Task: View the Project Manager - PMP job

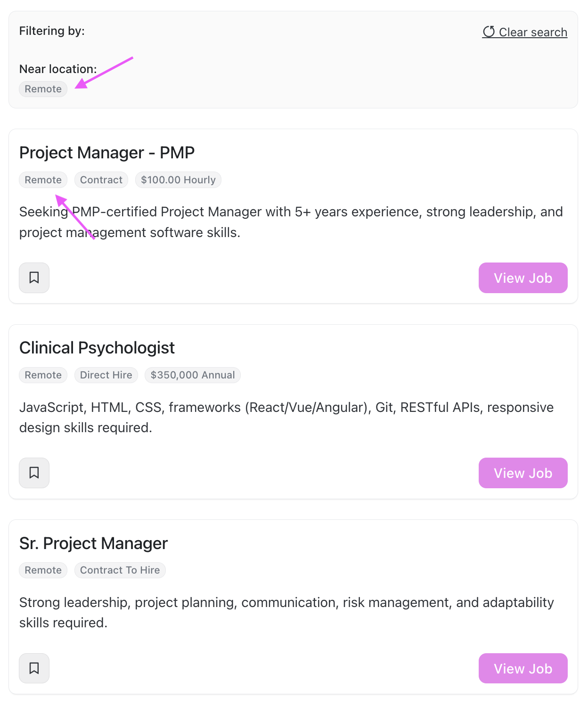Action: [x=523, y=278]
